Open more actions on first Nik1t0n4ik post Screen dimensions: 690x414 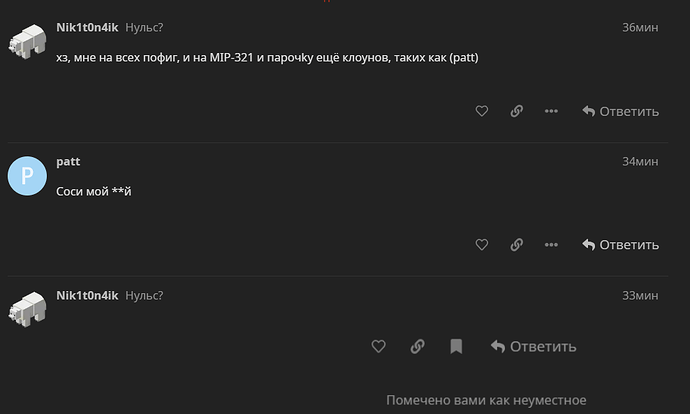551,111
